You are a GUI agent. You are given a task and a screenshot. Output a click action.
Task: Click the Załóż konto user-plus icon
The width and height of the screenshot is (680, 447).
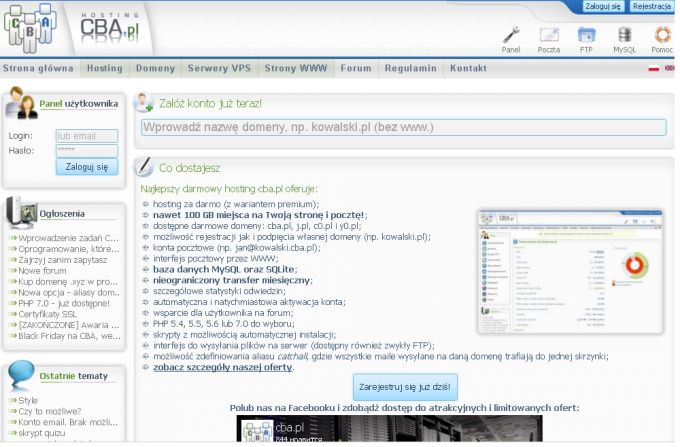point(143,103)
